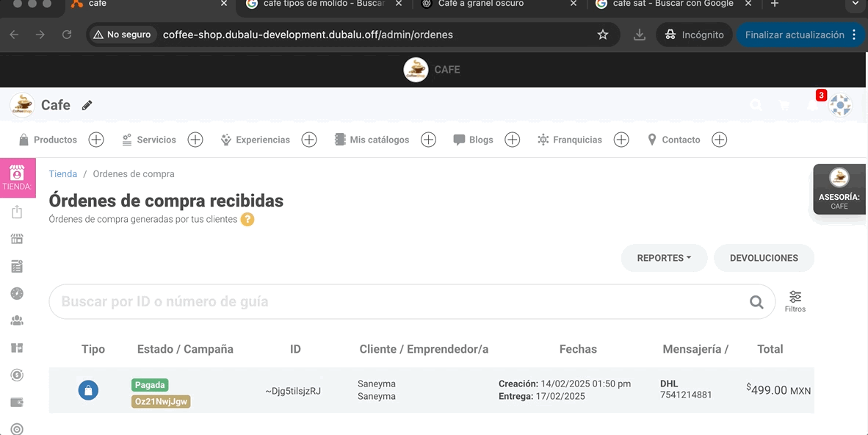
Task: Open Filtros next to the order search bar
Action: coord(795,301)
